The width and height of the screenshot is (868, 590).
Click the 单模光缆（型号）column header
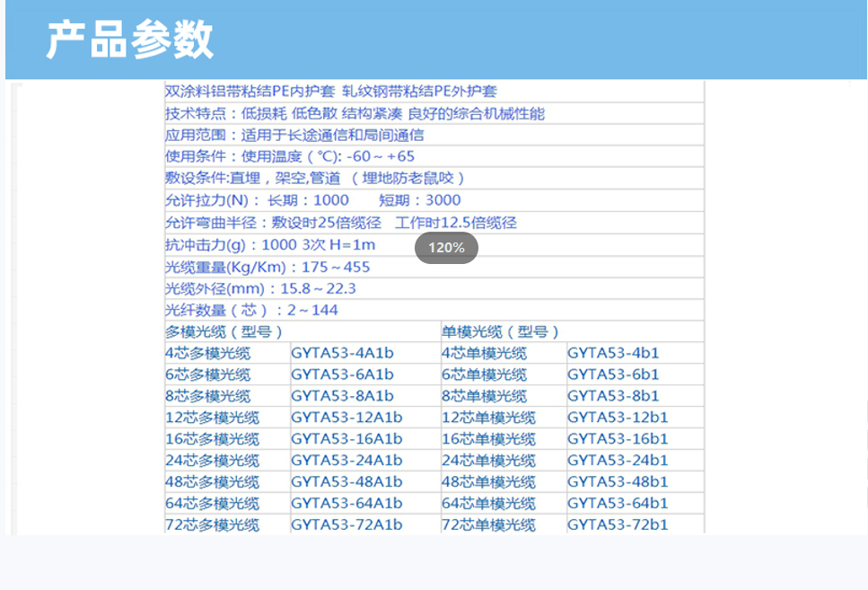[x=501, y=331]
